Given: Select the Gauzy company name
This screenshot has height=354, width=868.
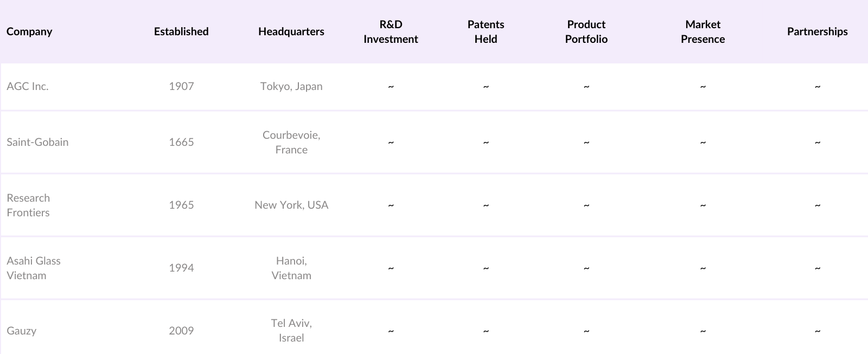Looking at the screenshot, I should click(22, 331).
